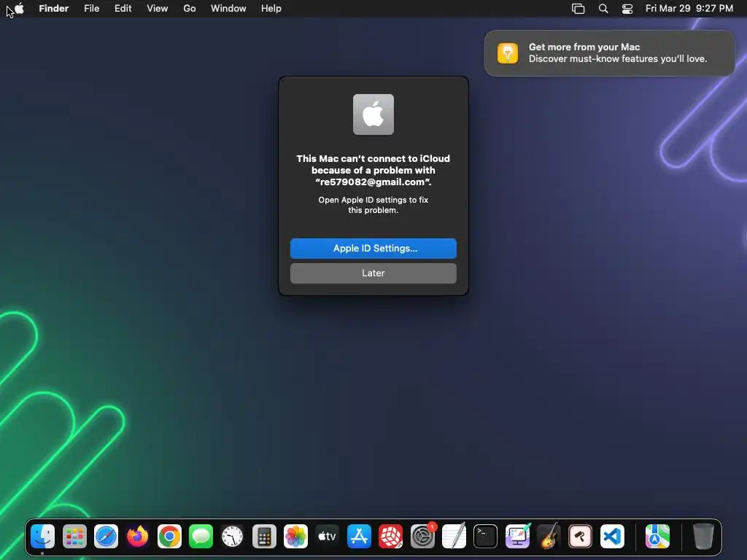Viewport: 747px width, 560px height.
Task: Open Spotlight search magnifier icon
Action: 603,9
